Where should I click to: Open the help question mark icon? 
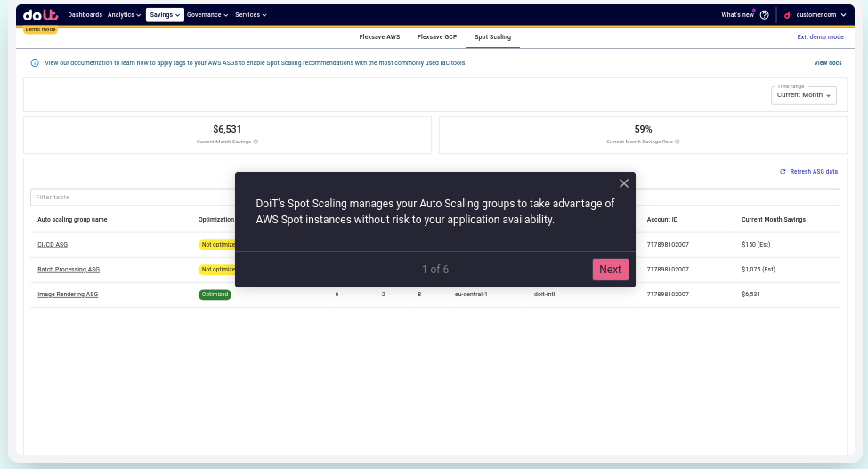point(765,15)
